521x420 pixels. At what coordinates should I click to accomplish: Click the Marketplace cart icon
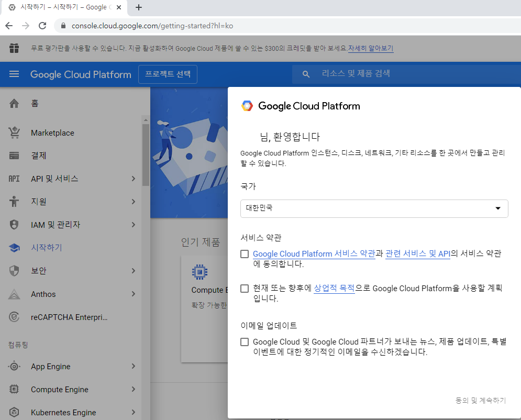[14, 132]
